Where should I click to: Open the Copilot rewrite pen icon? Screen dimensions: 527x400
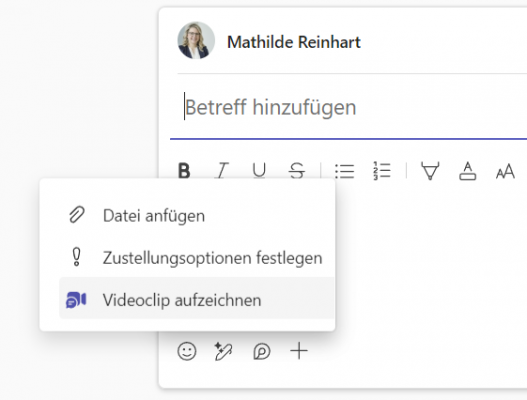point(224,351)
